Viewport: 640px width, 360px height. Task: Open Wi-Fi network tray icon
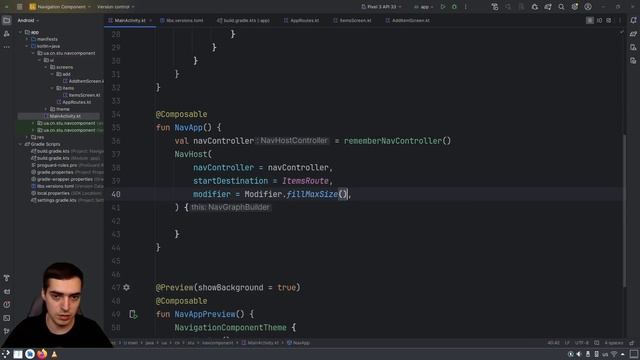[x=614, y=354]
